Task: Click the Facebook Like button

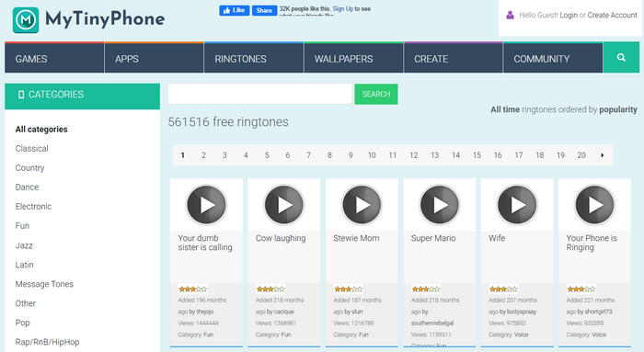Action: click(235, 10)
